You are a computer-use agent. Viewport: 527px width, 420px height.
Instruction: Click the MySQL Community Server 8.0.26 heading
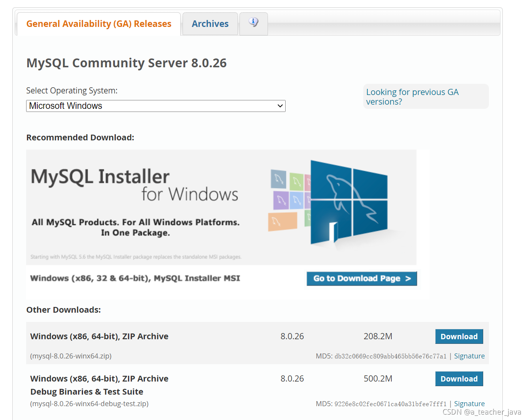point(126,63)
